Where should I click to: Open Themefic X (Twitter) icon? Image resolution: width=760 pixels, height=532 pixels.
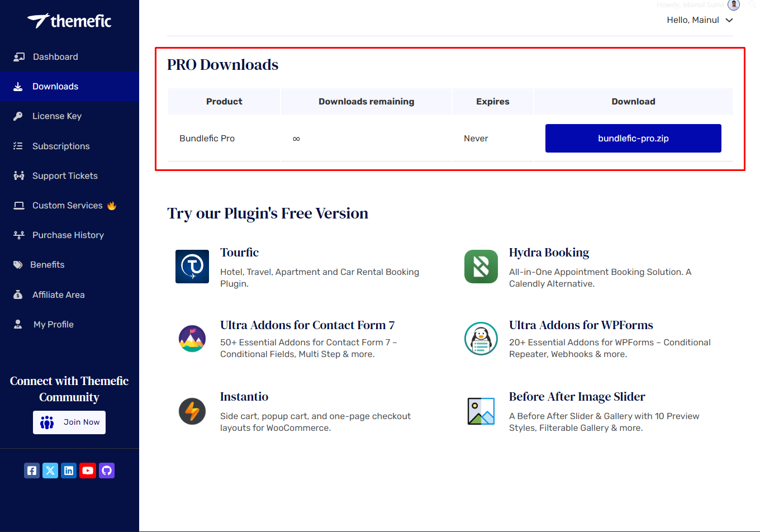[x=50, y=471]
